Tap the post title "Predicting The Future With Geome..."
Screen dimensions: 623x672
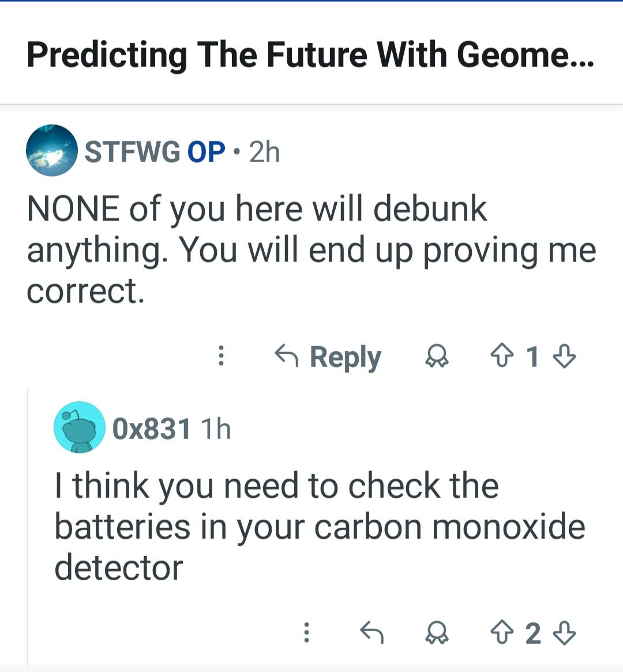click(x=310, y=55)
